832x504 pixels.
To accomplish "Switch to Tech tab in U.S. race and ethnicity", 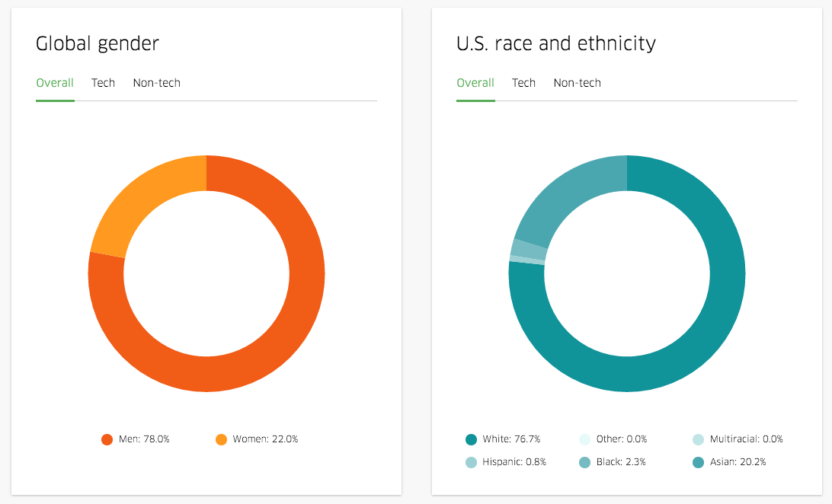I will coord(523,83).
